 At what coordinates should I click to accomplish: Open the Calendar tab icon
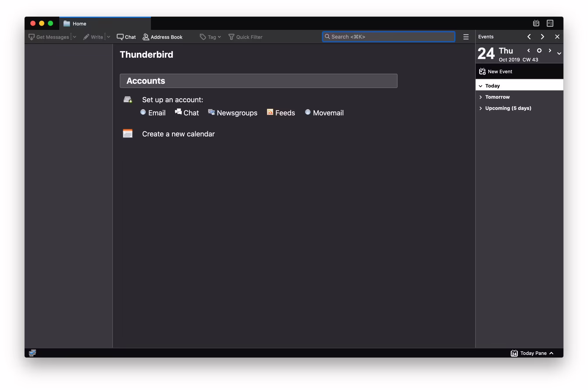(x=536, y=23)
